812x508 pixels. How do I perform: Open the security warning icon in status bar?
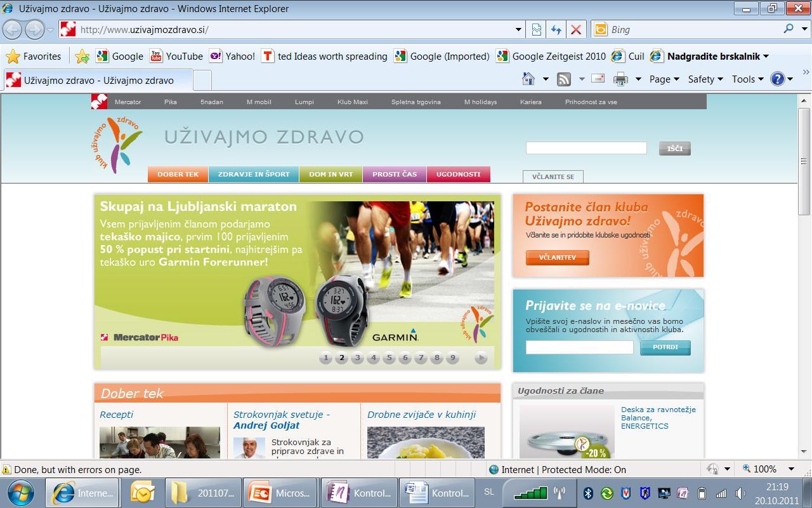(7, 470)
